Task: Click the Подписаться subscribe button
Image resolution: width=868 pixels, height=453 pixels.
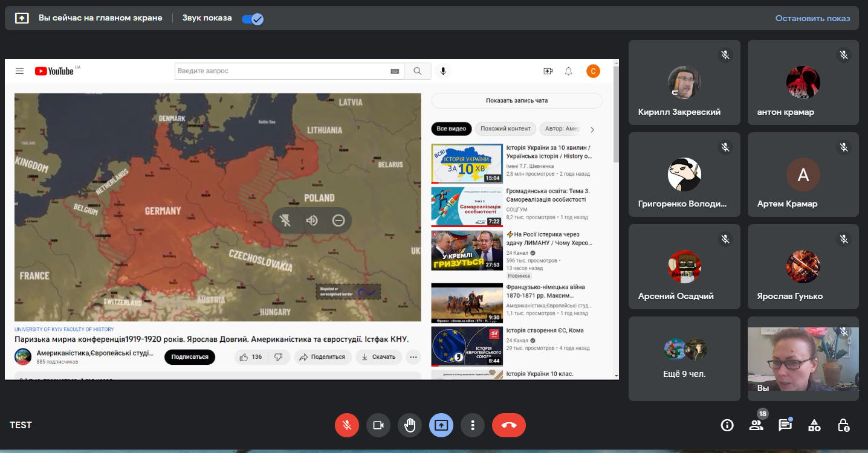Action: (x=190, y=357)
